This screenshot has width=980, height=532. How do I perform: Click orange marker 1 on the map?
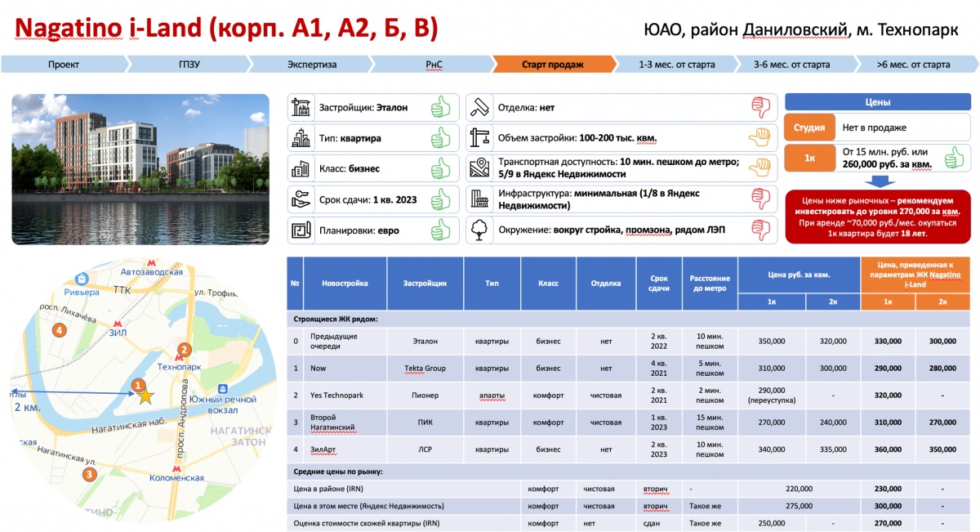138,384
